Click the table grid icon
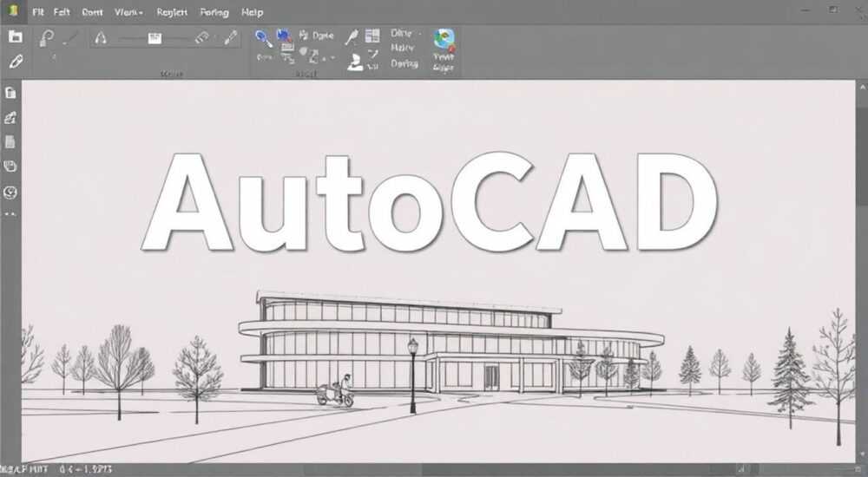The height and width of the screenshot is (477, 868). 372,36
